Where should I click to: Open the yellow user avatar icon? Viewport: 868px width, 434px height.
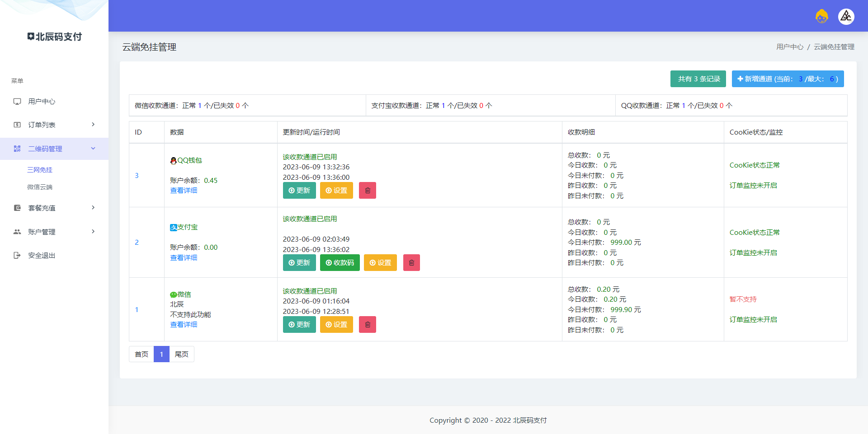(x=821, y=17)
